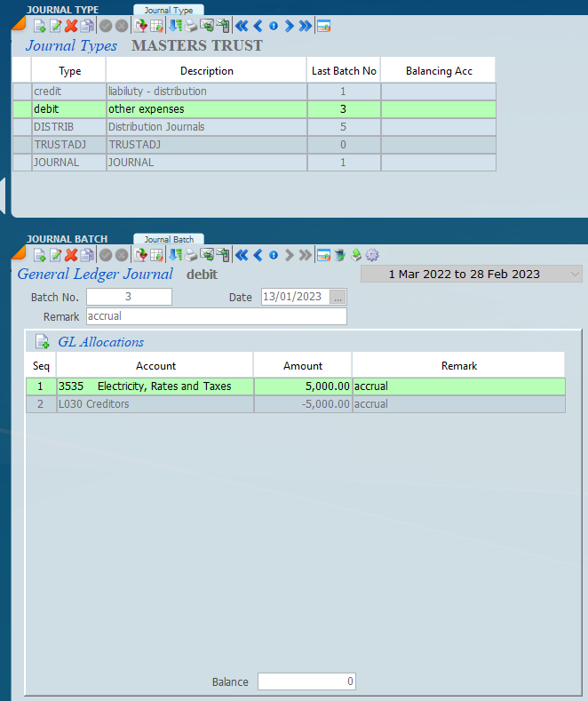Switch to the Journal Batch tab
The image size is (588, 701).
[x=169, y=239]
